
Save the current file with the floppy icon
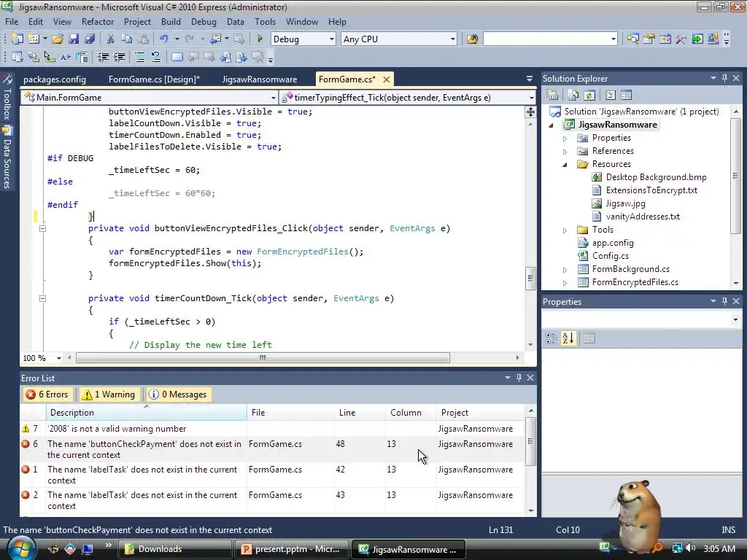74,39
